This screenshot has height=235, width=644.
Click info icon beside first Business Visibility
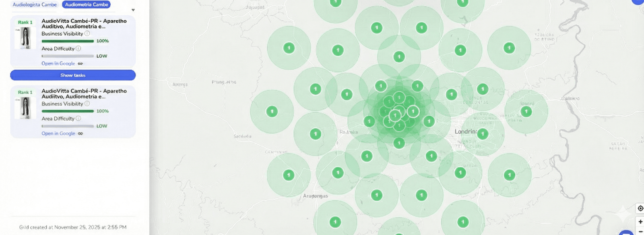pos(87,33)
